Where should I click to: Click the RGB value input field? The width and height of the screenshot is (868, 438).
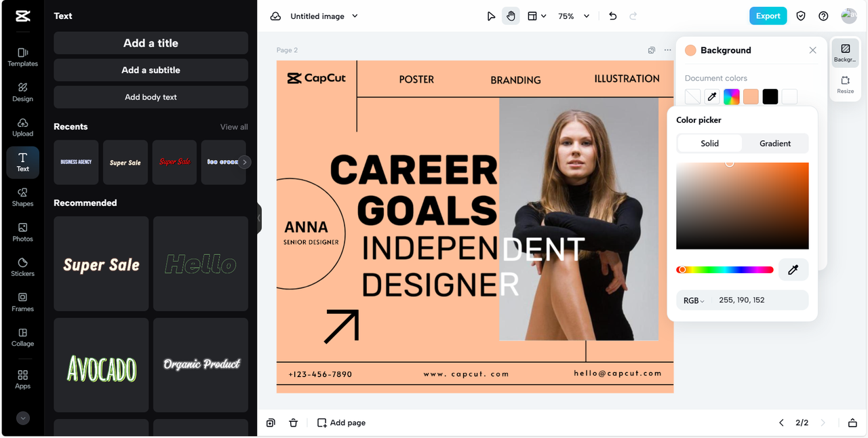click(759, 300)
